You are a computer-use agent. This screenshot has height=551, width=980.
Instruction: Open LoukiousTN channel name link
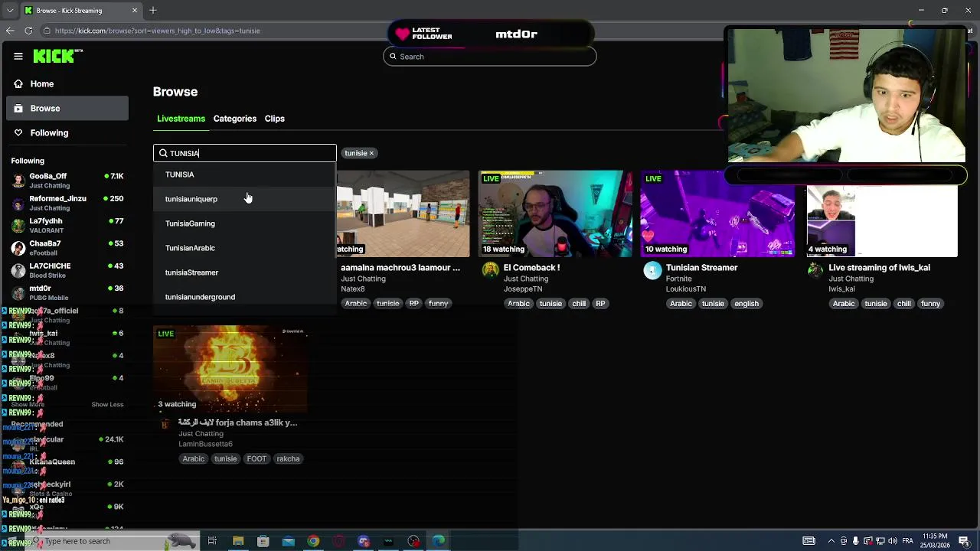pyautogui.click(x=686, y=289)
